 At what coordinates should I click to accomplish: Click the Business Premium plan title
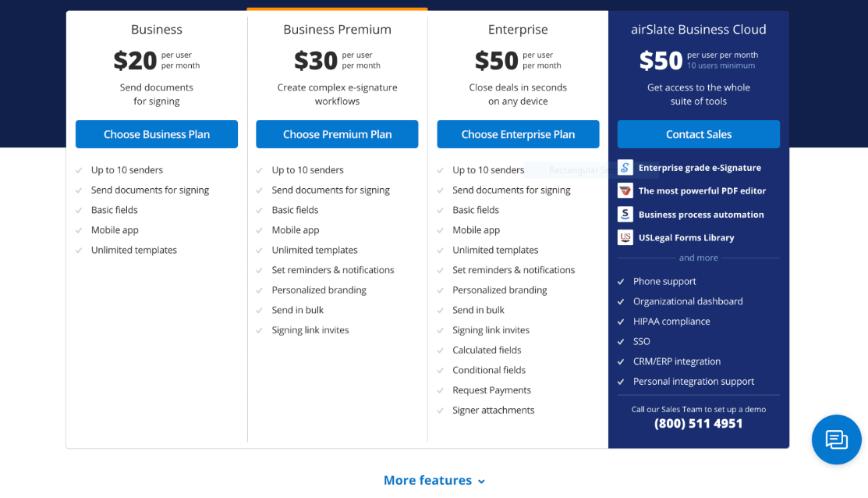coord(337,30)
